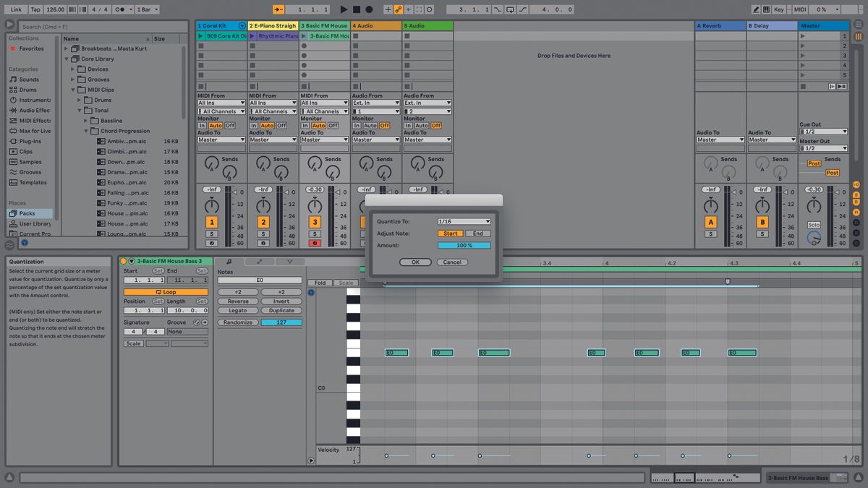This screenshot has height=488, width=868.
Task: Click the Amount 100% slider in Quantize dialog
Action: (464, 245)
